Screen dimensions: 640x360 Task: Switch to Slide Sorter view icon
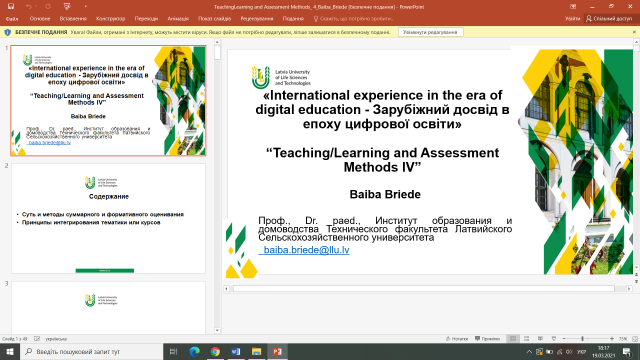pyautogui.click(x=527, y=339)
